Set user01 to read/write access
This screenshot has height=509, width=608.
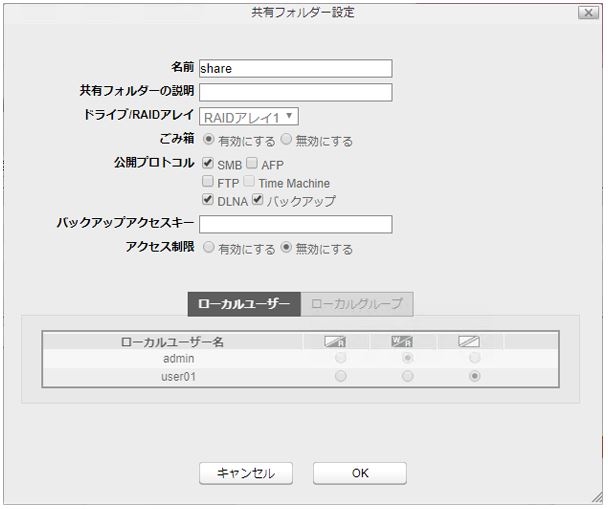[408, 376]
